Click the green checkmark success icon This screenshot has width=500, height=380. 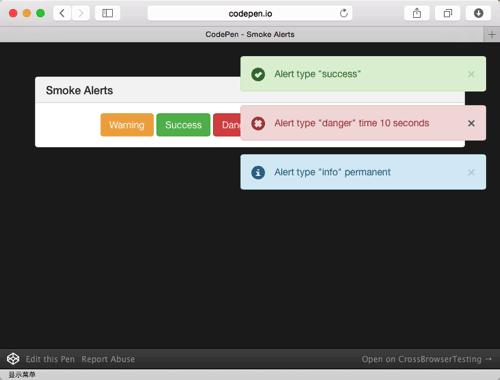[258, 74]
